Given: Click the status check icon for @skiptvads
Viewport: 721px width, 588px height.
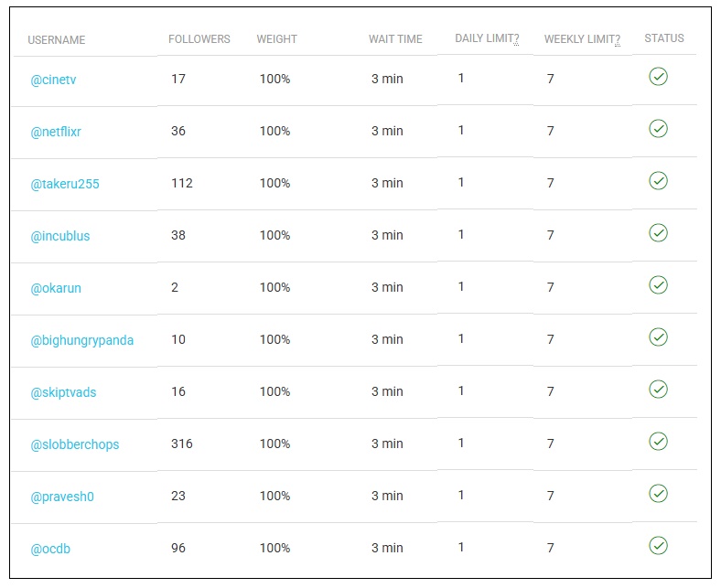Looking at the screenshot, I should click(x=658, y=389).
